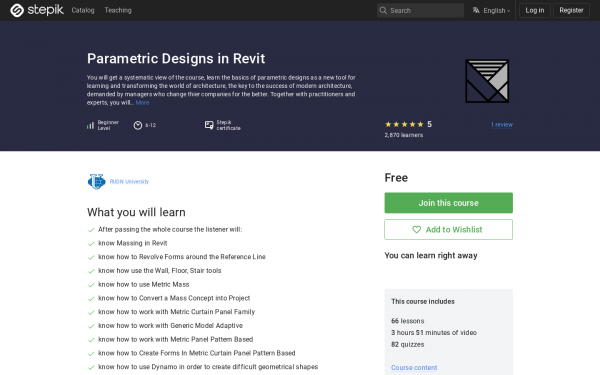Click the language translate icon

[476, 10]
